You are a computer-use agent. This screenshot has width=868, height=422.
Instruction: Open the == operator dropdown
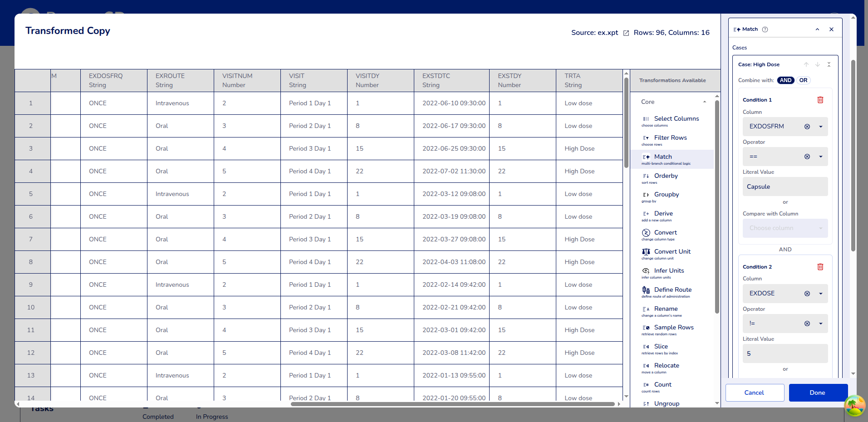click(x=820, y=157)
